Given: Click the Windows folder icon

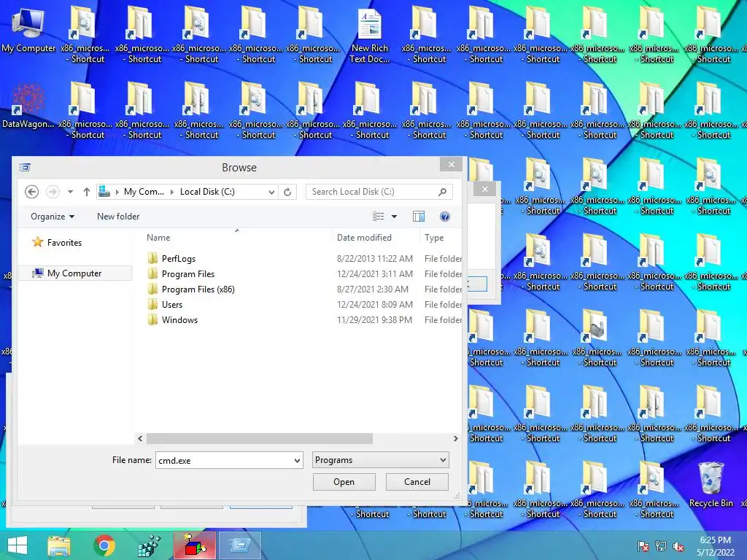Looking at the screenshot, I should click(152, 319).
